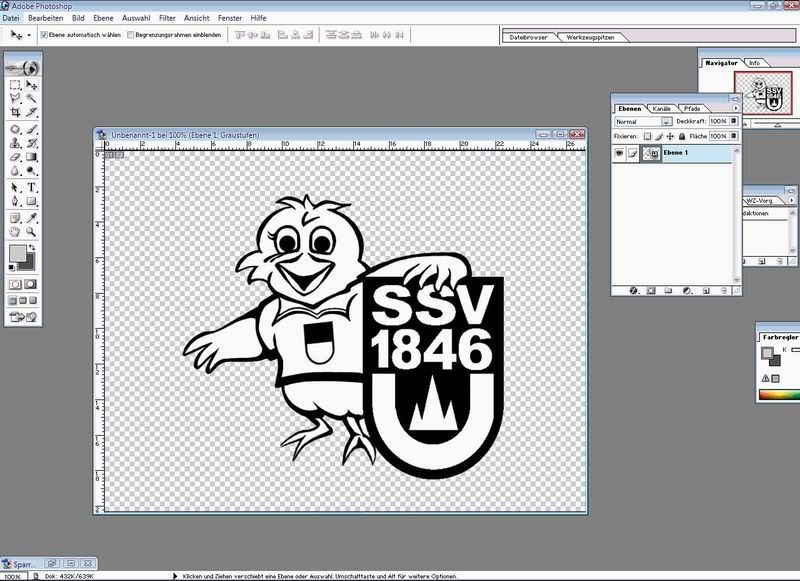Screen dimensions: 800x581
Task: Select the Dodge tool
Action: [31, 171]
